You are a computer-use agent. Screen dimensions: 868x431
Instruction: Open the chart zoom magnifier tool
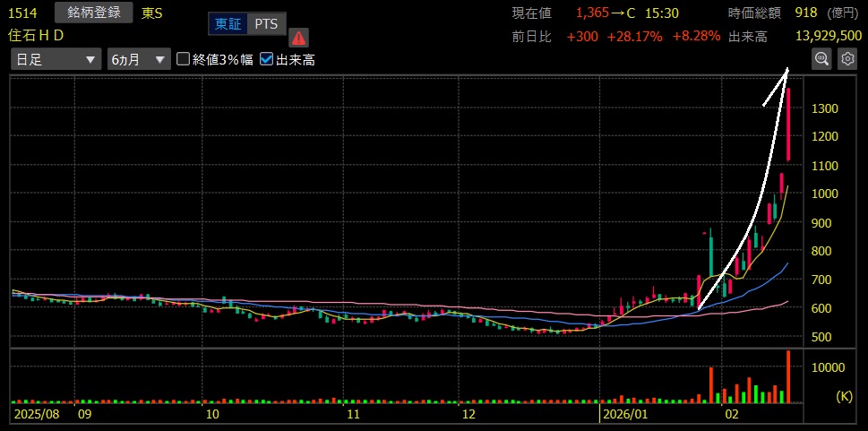[821, 59]
